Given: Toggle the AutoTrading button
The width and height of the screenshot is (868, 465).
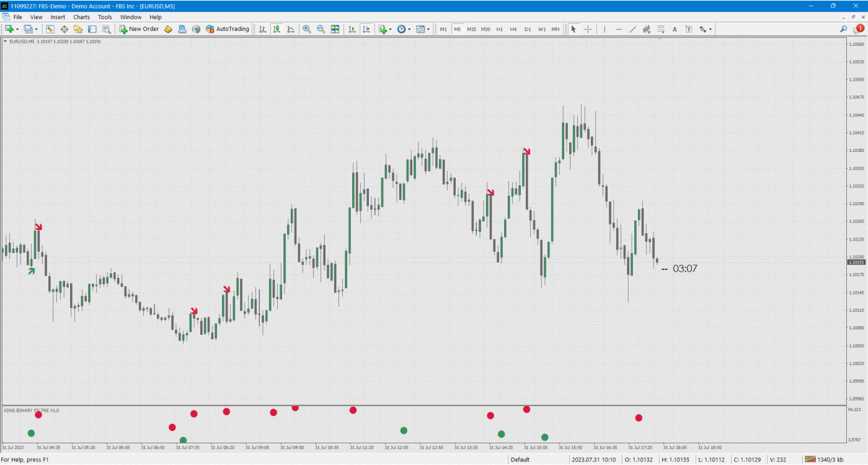Looking at the screenshot, I should 227,29.
